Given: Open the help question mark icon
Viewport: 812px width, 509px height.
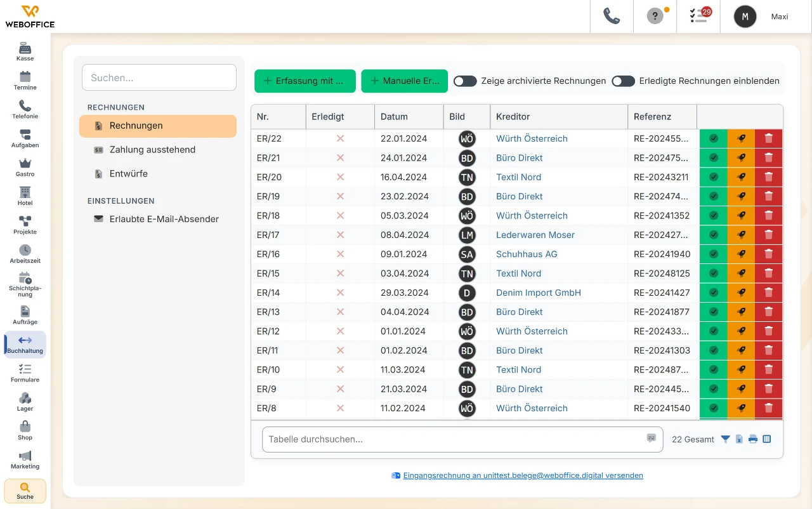Looking at the screenshot, I should (655, 17).
